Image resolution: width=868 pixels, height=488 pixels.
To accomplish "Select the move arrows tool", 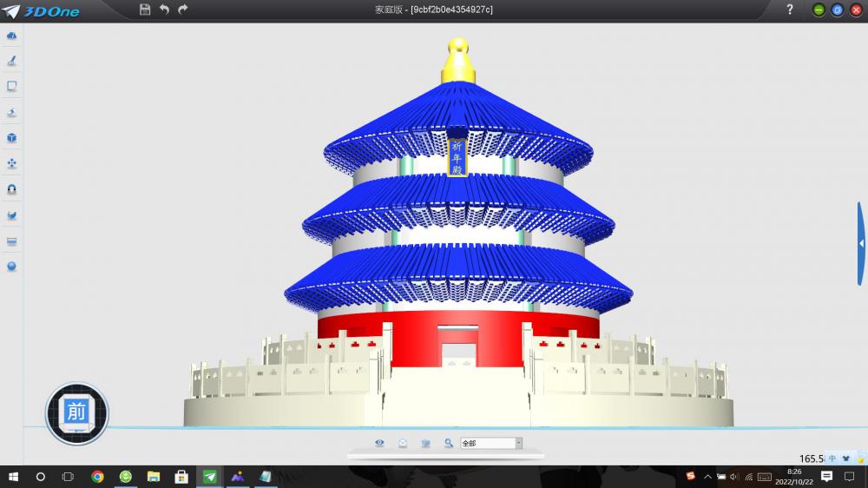I will (x=11, y=163).
